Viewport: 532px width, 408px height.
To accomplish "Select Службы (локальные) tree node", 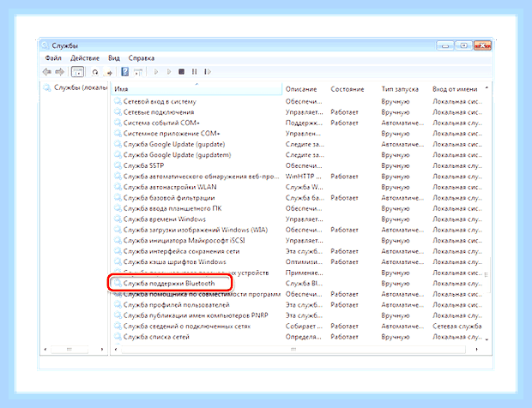I will [x=81, y=87].
